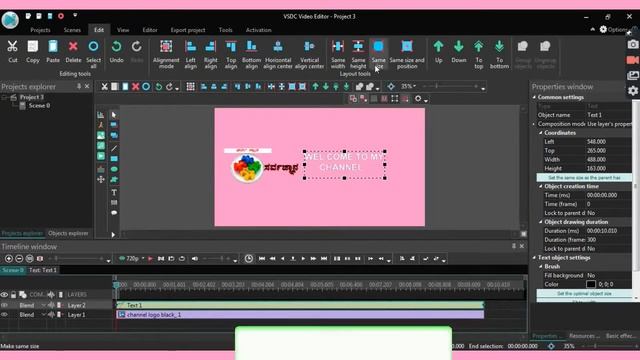The width and height of the screenshot is (640, 360).
Task: Click the red preview play button in the timeline
Action: click(150, 259)
